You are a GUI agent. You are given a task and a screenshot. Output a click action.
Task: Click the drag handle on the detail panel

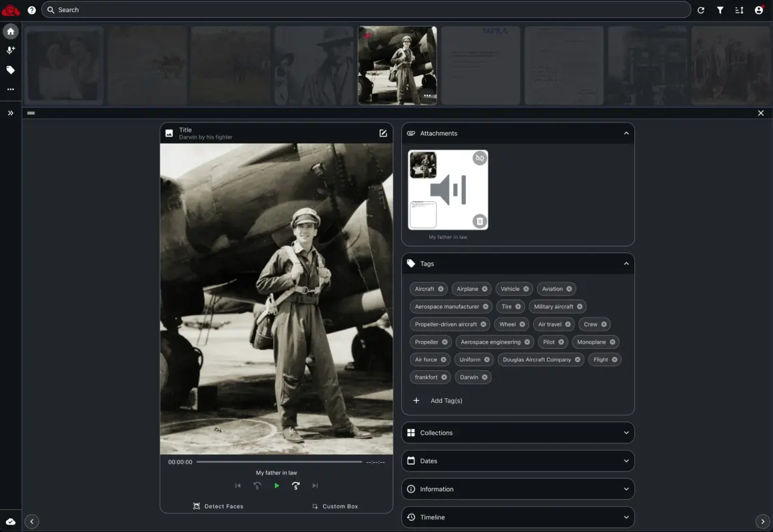(31, 113)
